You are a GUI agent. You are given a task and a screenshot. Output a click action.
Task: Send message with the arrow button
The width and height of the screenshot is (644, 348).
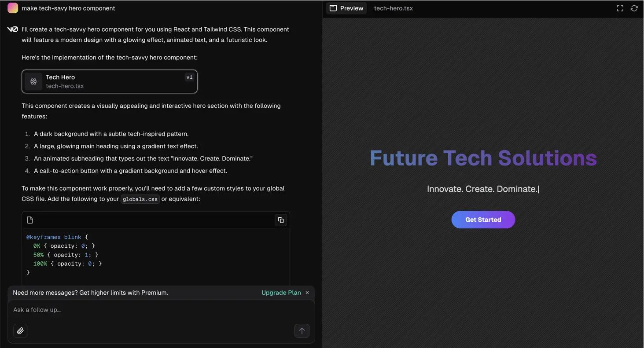302,331
